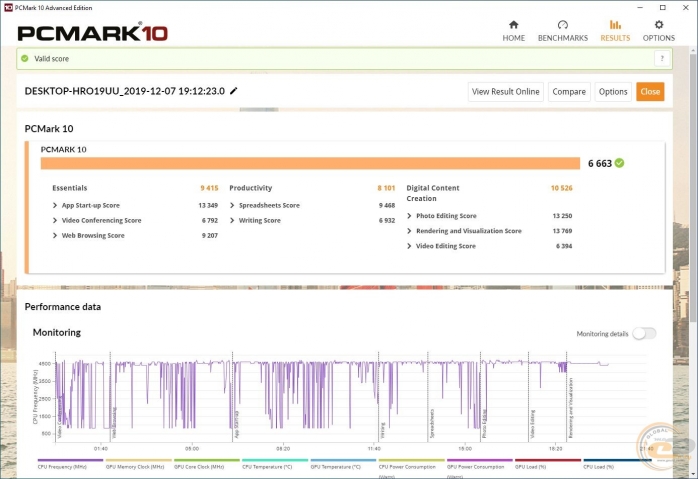Image resolution: width=698 pixels, height=479 pixels.
Task: Go to Benchmarks gauge icon
Action: pyautogui.click(x=563, y=24)
